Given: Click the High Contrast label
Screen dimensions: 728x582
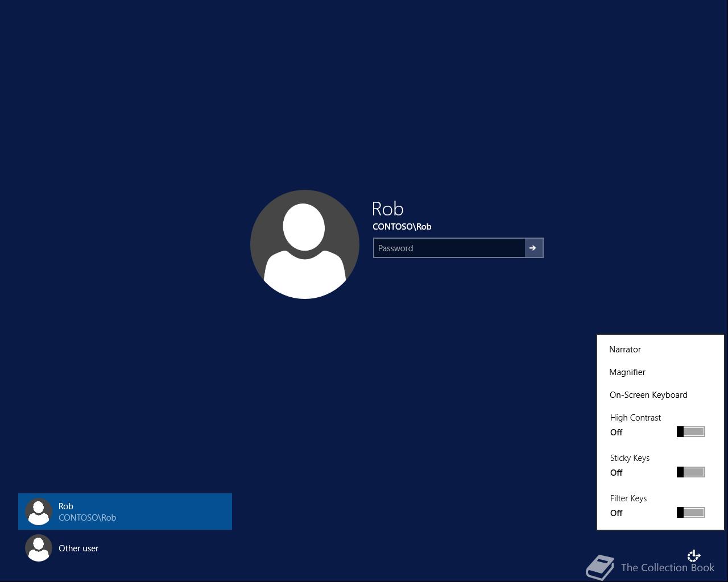Looking at the screenshot, I should tap(635, 418).
